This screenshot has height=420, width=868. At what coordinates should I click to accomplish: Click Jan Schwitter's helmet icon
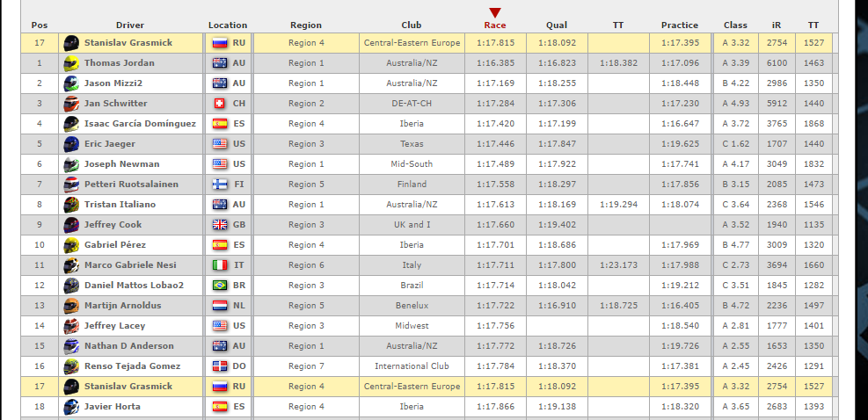point(71,104)
